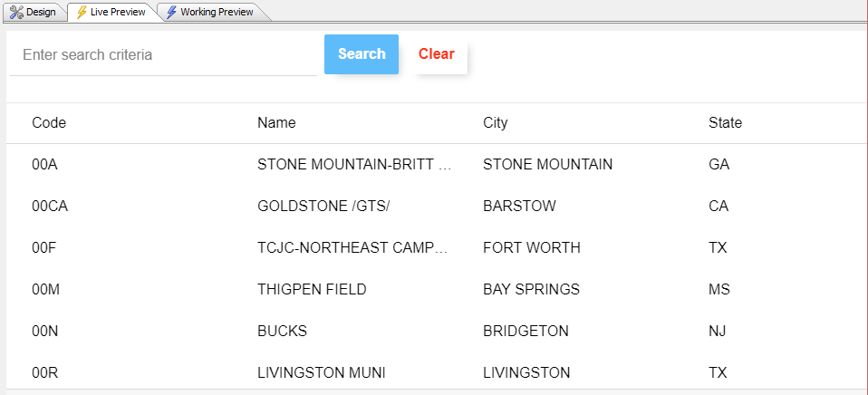This screenshot has width=868, height=395.
Task: Click the Live Preview lightning bolt icon
Action: click(x=82, y=12)
